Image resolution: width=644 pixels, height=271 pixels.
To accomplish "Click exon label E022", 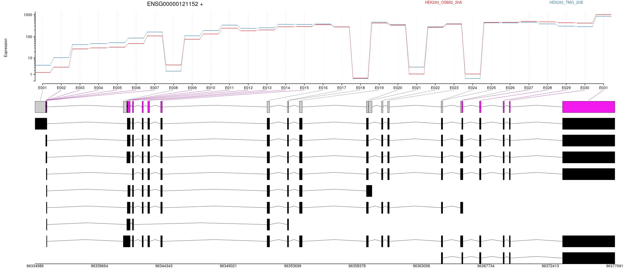I will 435,88.
